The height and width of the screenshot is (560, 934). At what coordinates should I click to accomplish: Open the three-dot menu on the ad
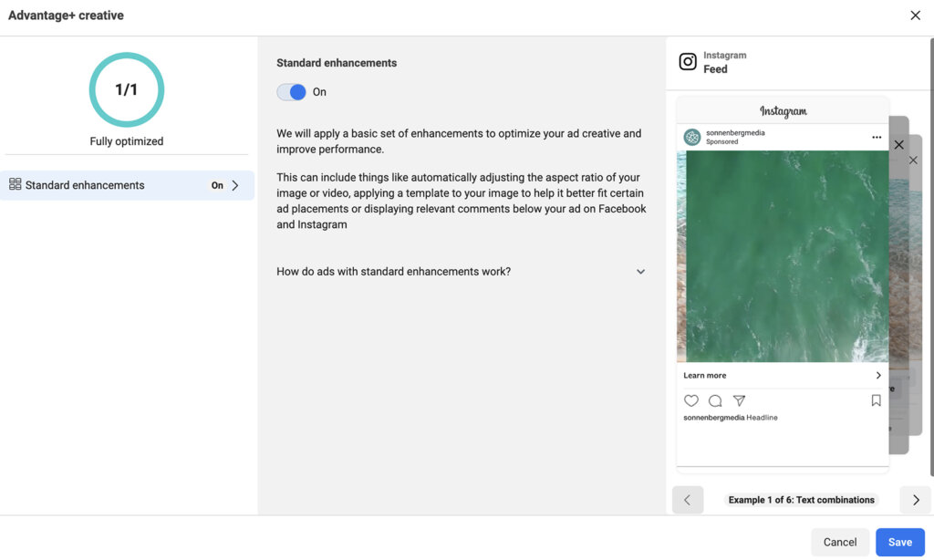pyautogui.click(x=877, y=137)
